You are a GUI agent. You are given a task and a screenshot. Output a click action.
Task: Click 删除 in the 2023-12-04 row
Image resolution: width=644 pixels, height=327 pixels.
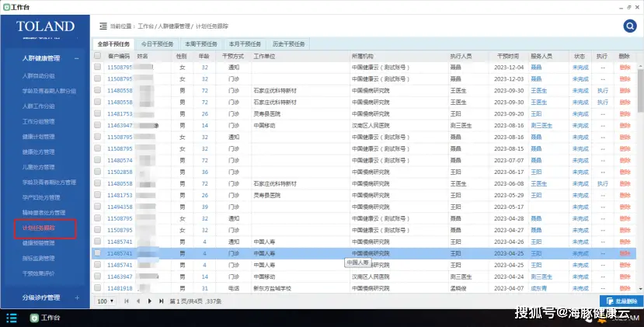coord(625,68)
